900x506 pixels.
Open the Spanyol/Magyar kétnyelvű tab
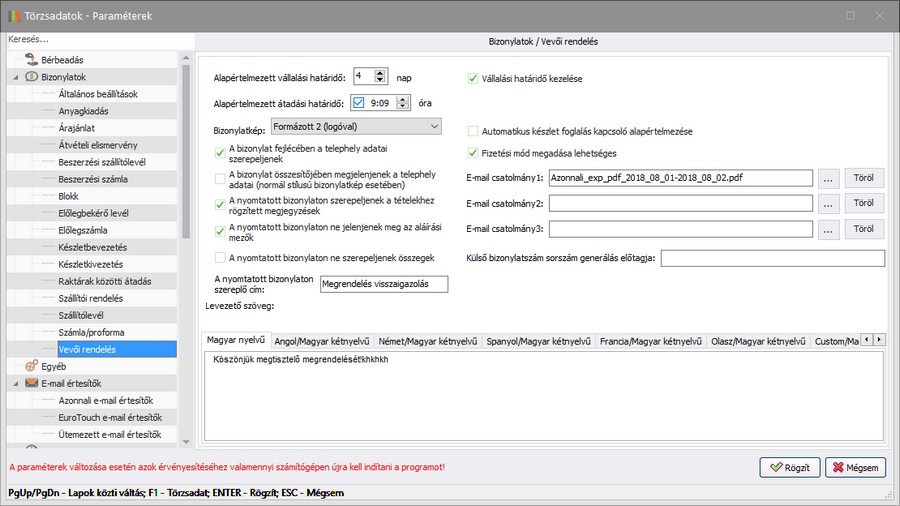(x=538, y=341)
